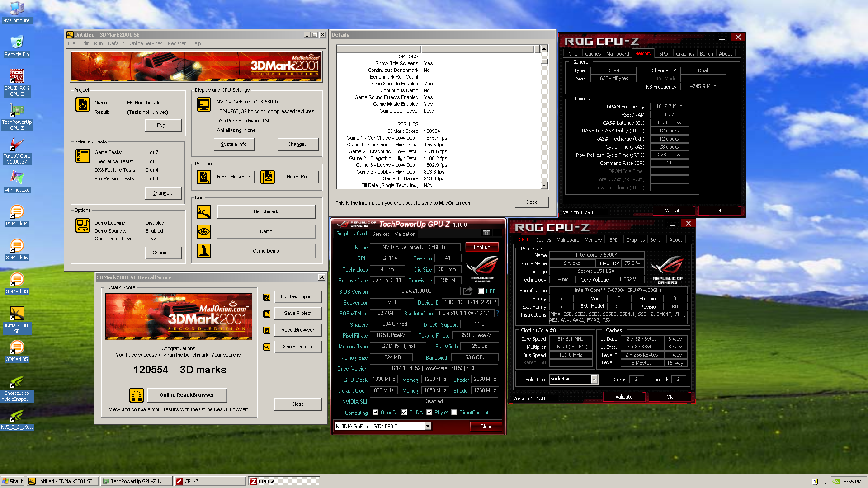Click the Benchmark button
This screenshot has height=488, width=868.
point(266,211)
